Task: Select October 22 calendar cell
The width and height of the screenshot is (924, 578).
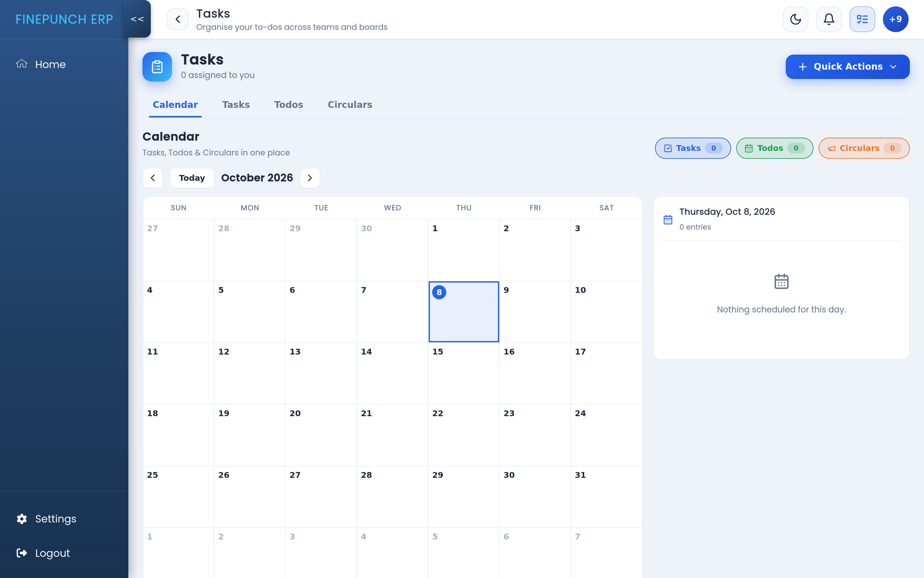Action: pos(463,435)
